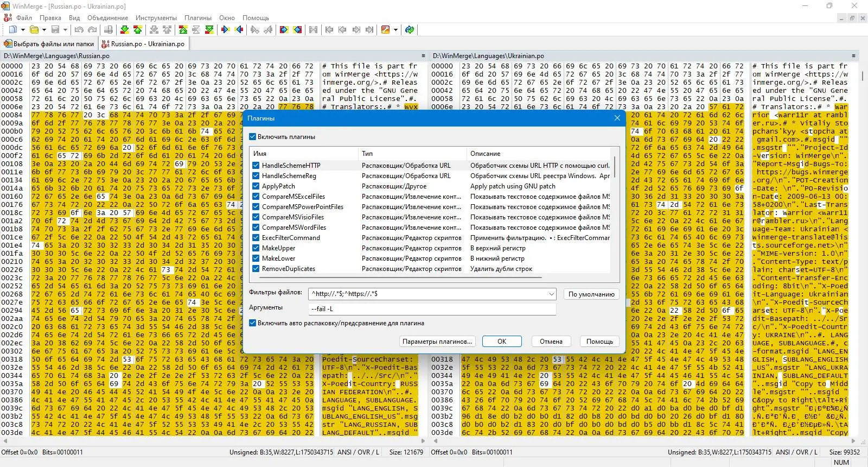Jump to Last Difference using toolbar icon

[209, 30]
